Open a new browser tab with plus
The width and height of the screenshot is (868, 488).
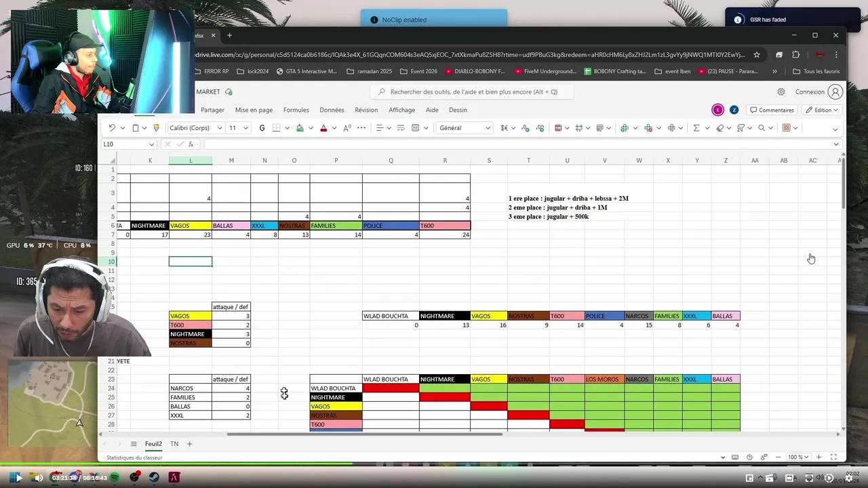(229, 35)
